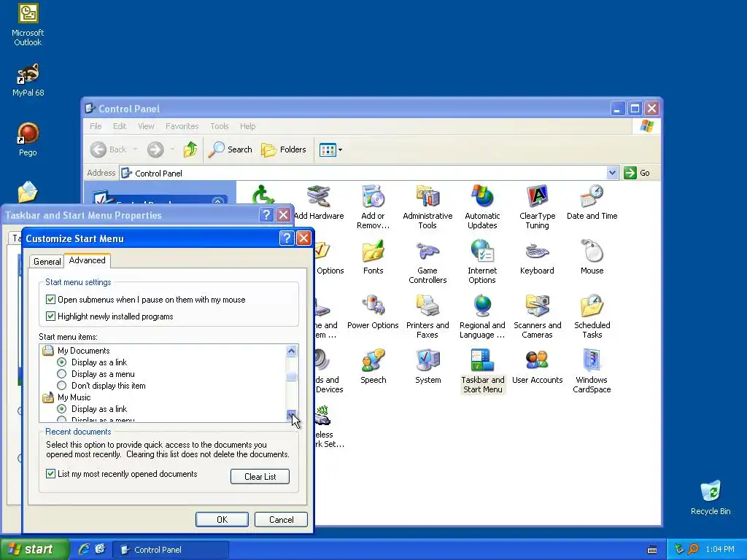The width and height of the screenshot is (747, 560).
Task: Open User Accounts icon
Action: (x=537, y=367)
